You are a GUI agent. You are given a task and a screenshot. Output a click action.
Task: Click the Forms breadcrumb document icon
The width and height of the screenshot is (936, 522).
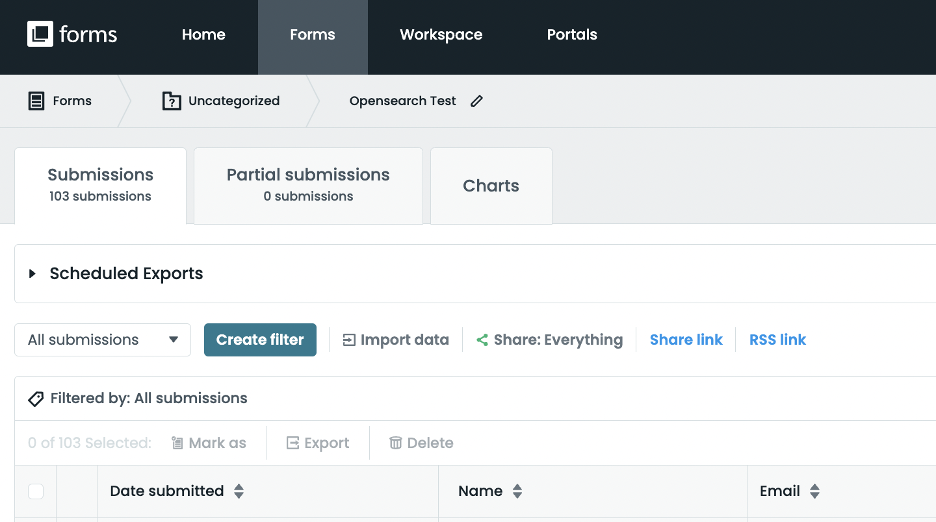click(36, 101)
